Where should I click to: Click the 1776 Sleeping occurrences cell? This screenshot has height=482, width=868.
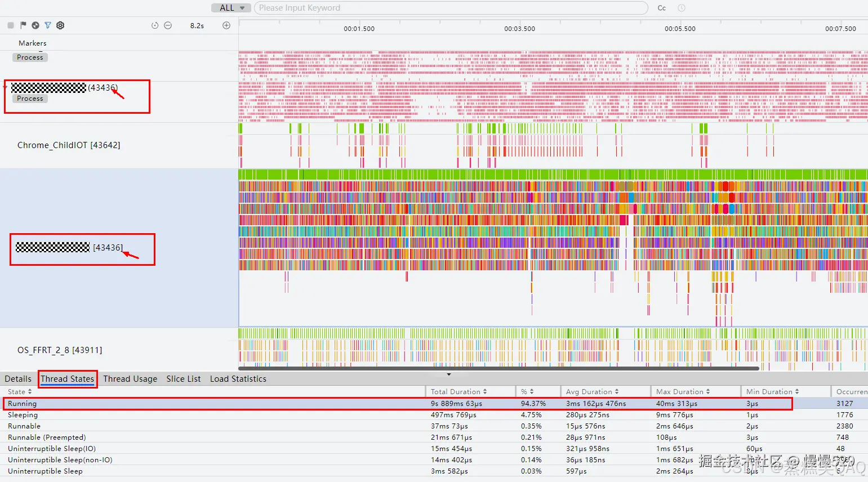point(844,415)
